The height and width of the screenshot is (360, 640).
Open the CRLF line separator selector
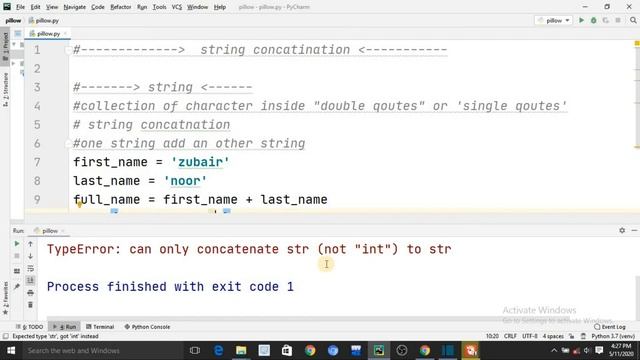(510, 336)
